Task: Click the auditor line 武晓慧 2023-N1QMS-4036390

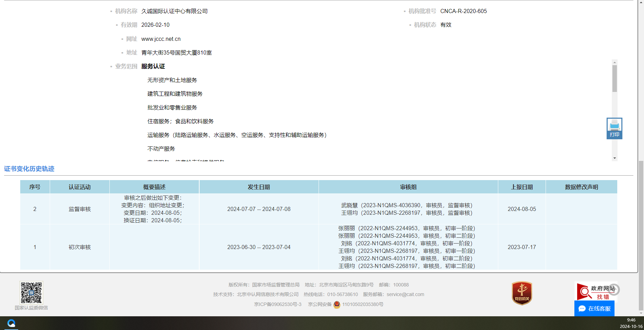Action: [x=407, y=205]
